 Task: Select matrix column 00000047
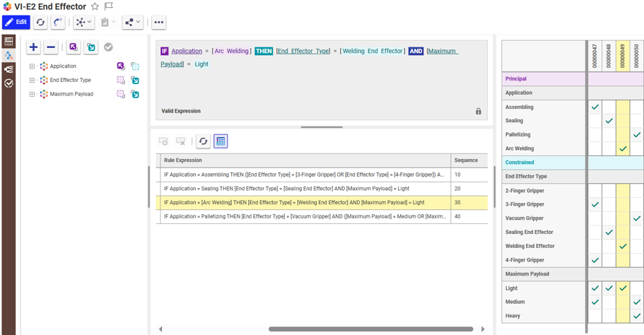595,57
